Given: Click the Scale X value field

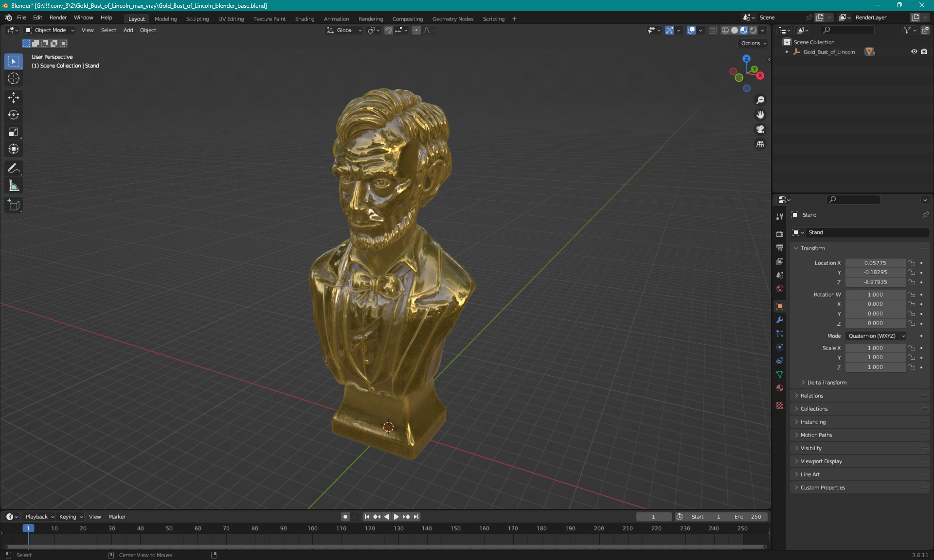Looking at the screenshot, I should 875,348.
